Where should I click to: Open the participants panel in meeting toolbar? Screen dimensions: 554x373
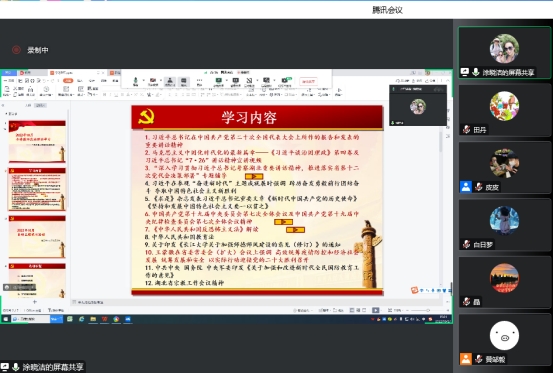pos(170,82)
